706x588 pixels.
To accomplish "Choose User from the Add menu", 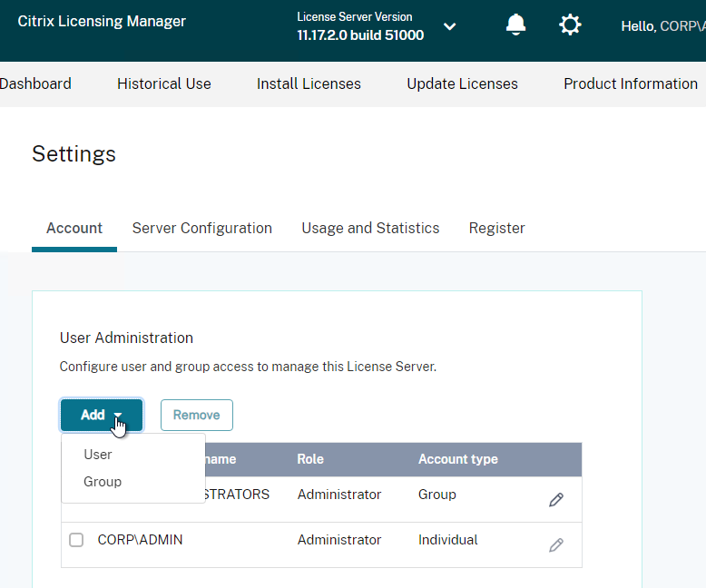I will (x=98, y=455).
